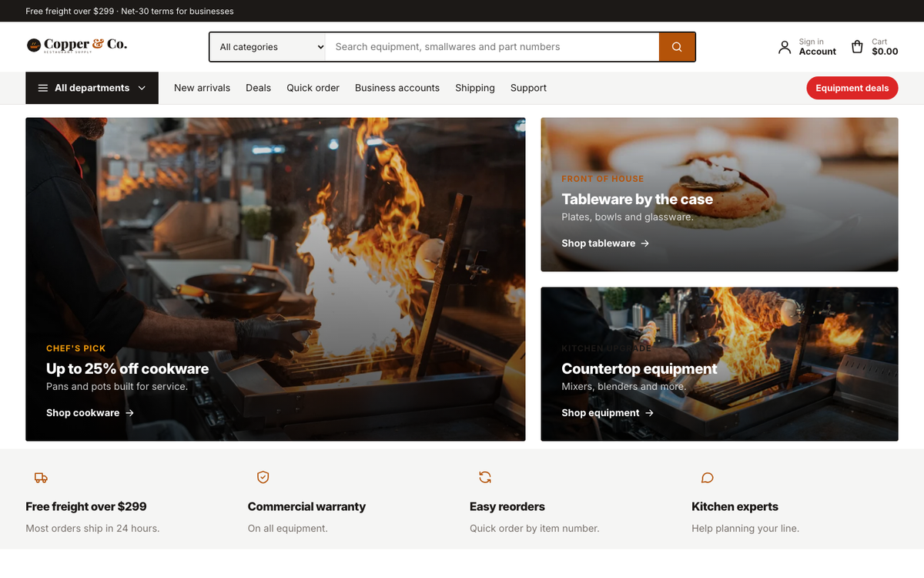Click the shopping bag cart icon
924x578 pixels.
[x=857, y=47]
